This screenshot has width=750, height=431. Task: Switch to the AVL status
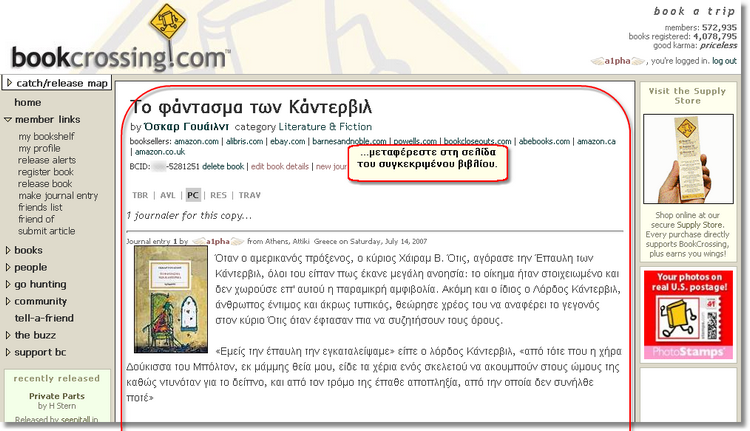point(167,194)
